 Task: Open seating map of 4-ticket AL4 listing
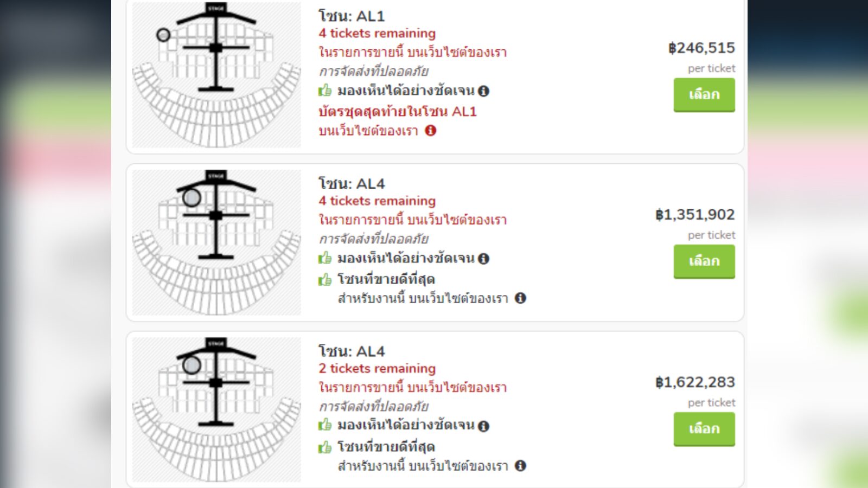coord(216,242)
